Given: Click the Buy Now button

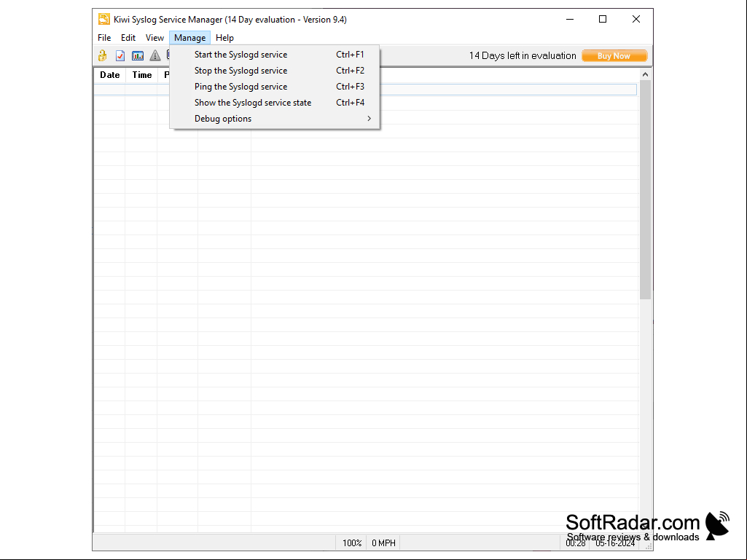Looking at the screenshot, I should tap(614, 56).
